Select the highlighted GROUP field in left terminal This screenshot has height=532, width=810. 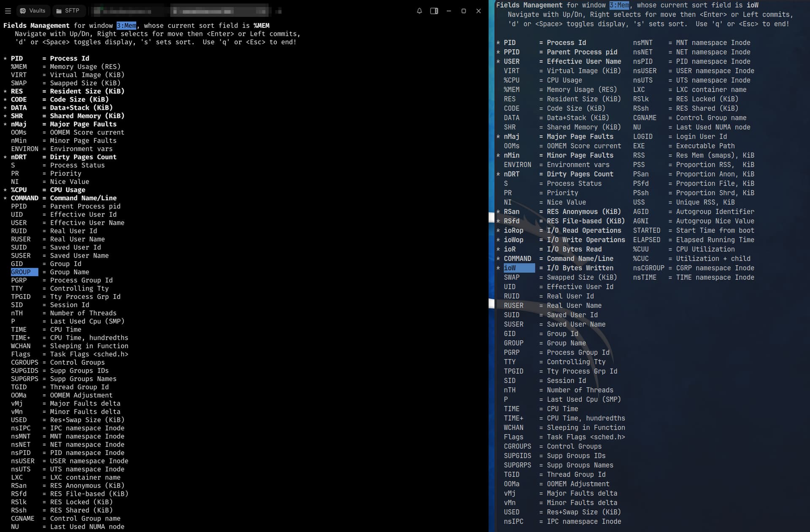[24, 272]
